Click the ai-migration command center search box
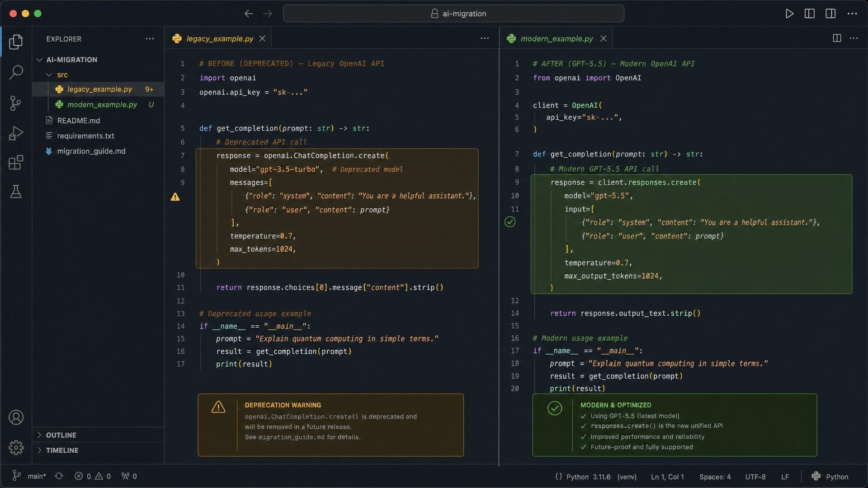The width and height of the screenshot is (868, 488). 453,14
